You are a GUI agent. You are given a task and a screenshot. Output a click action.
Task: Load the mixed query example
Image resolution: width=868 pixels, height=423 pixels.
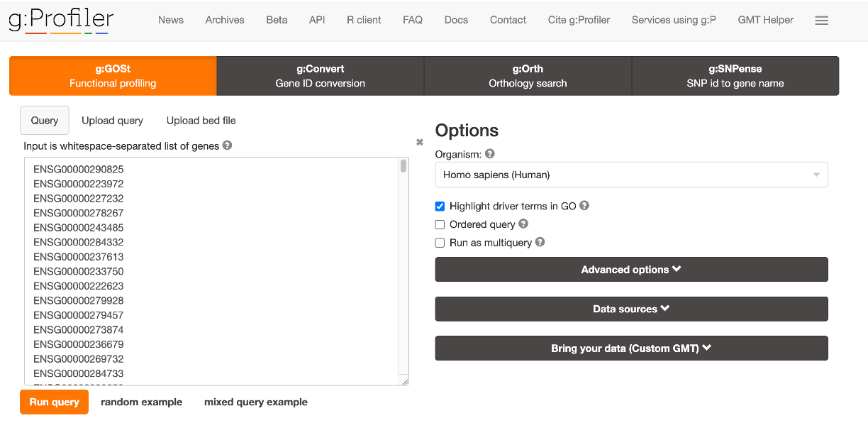coord(256,402)
